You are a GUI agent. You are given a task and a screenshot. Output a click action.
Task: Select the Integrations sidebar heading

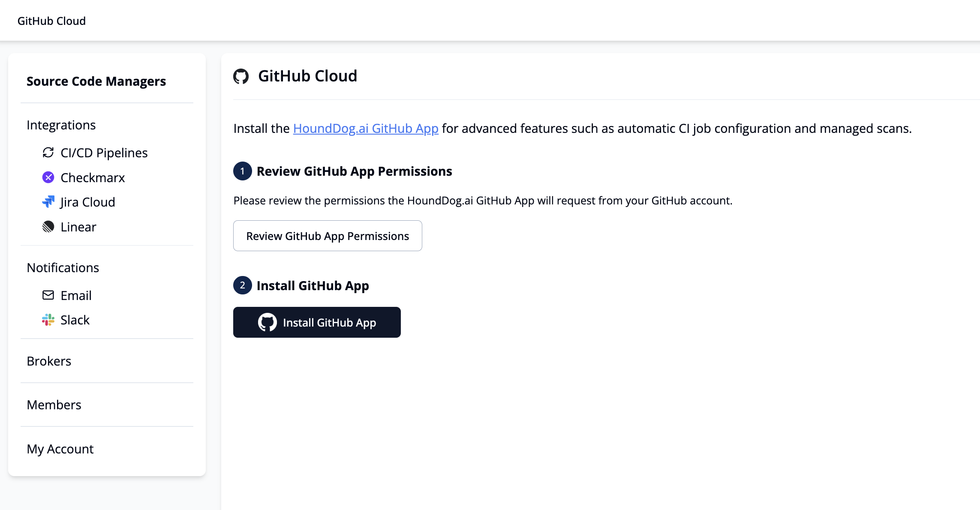coord(61,125)
